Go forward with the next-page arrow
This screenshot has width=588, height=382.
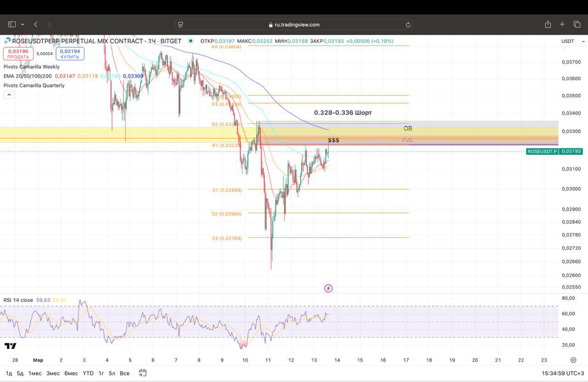50,24
